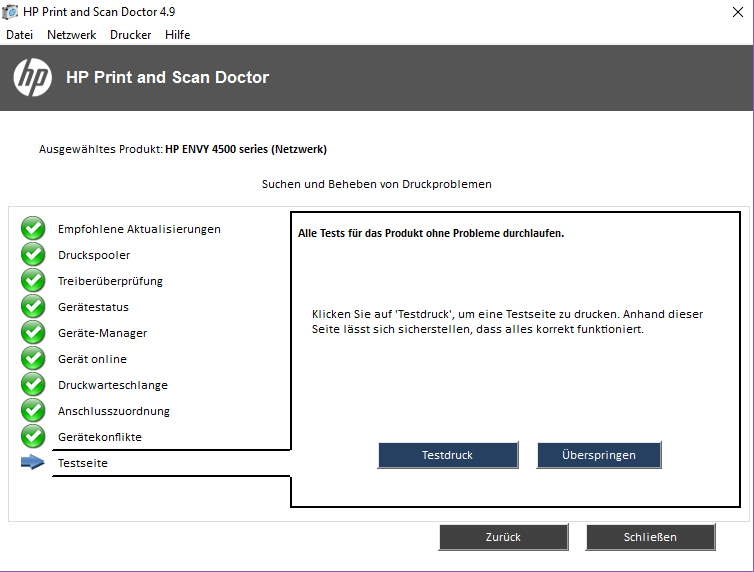Select the Gerätekonflikte step
The width and height of the screenshot is (754, 572).
(x=100, y=437)
